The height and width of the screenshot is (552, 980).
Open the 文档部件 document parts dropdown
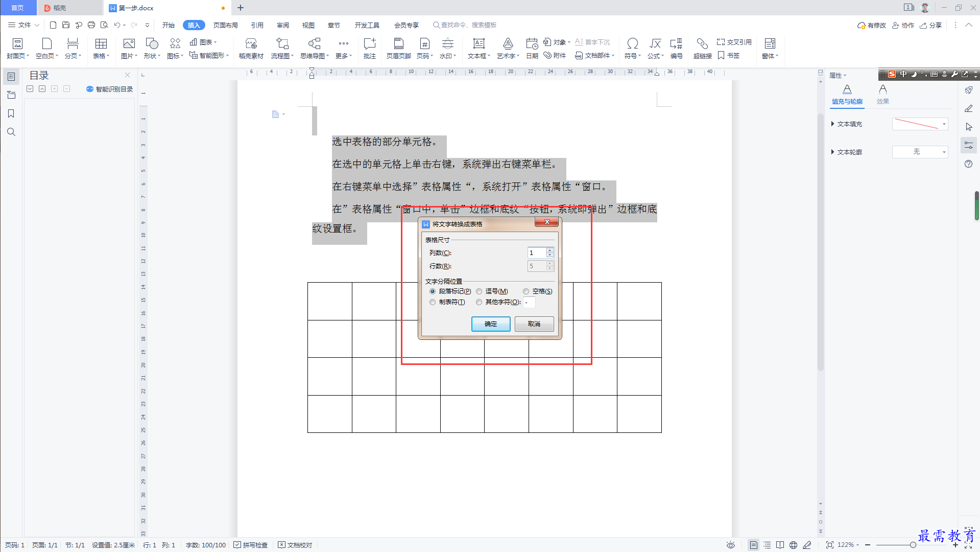(595, 55)
